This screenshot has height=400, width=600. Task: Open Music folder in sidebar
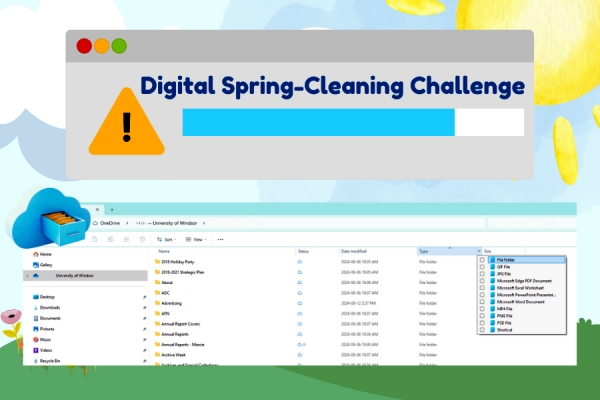point(46,340)
